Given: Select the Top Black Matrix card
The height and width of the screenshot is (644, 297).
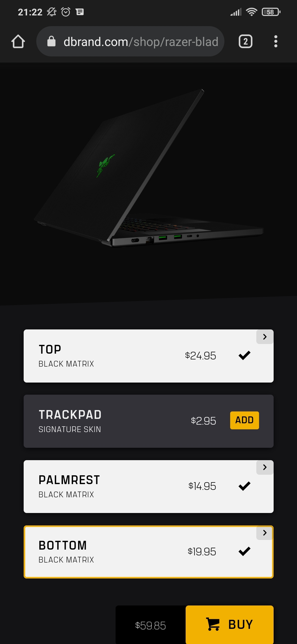Looking at the screenshot, I should point(148,356).
